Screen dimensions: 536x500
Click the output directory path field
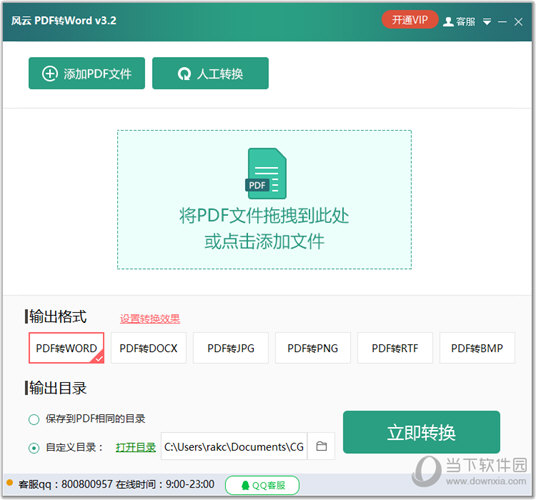(234, 447)
